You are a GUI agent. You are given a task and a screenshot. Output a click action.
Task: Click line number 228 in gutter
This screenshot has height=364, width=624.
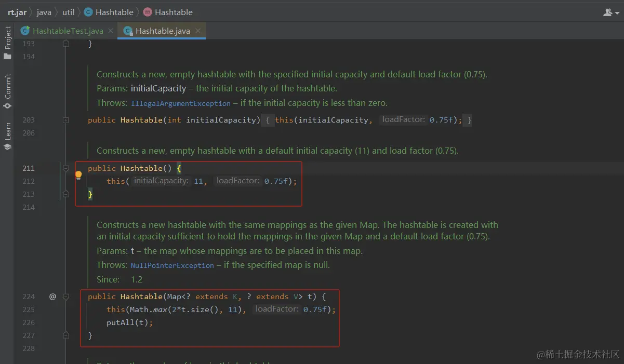click(29, 348)
